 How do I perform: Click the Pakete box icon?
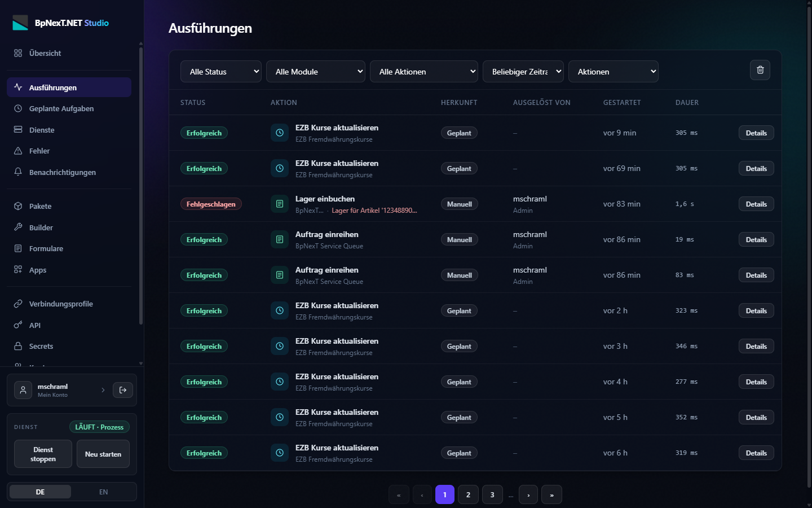pos(18,206)
